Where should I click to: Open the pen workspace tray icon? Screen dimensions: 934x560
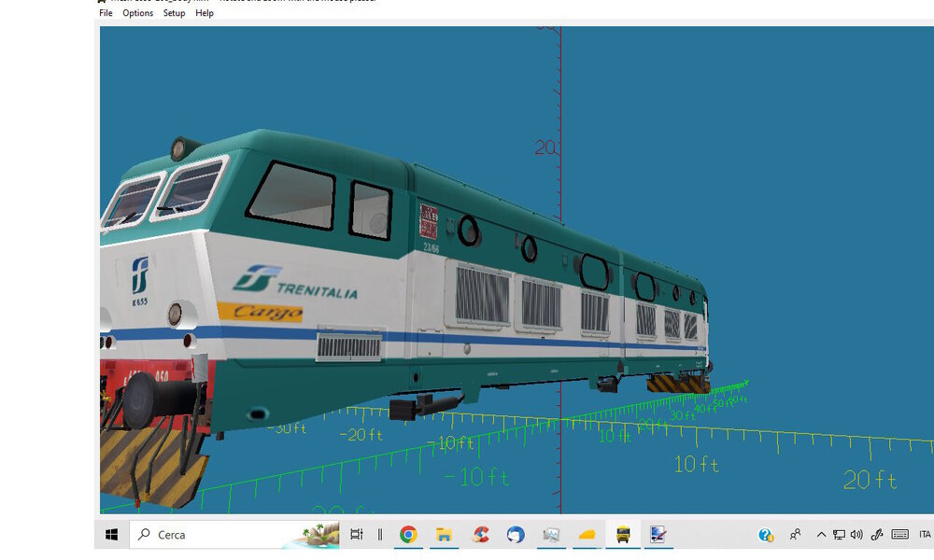877,535
